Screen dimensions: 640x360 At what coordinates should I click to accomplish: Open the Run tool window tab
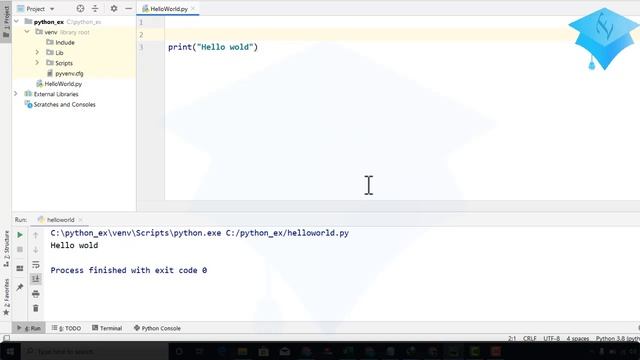tap(29, 328)
